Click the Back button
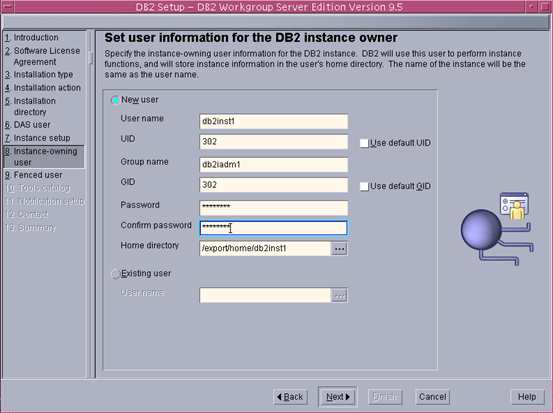Viewport: 553px width, 413px height. tap(290, 397)
